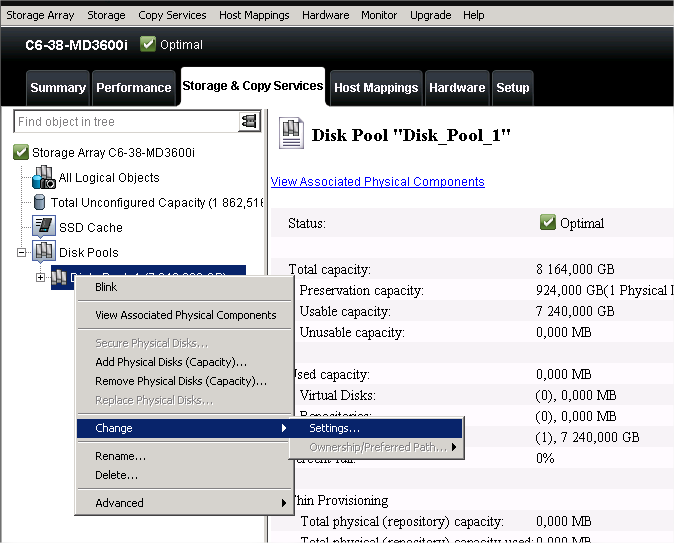Screen dimensions: 674x543
Task: Open the Copy Services menu
Action: pos(172,15)
